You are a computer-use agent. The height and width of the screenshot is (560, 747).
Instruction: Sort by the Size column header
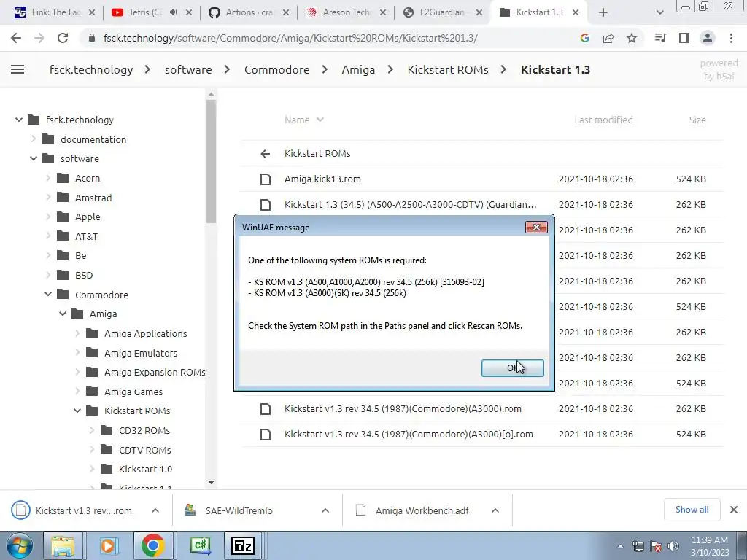tap(697, 120)
